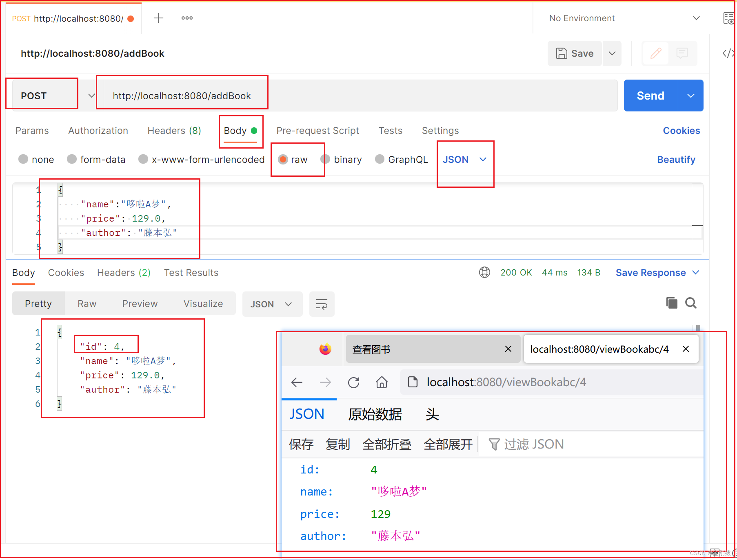The height and width of the screenshot is (560, 737).
Task: Click 全部展开 to expand all JSON
Action: click(x=448, y=444)
